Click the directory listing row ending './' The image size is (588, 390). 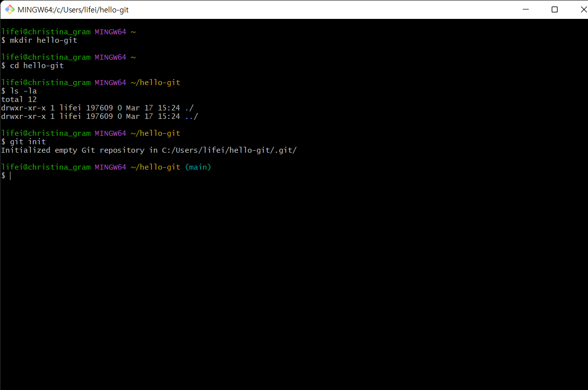pos(98,108)
